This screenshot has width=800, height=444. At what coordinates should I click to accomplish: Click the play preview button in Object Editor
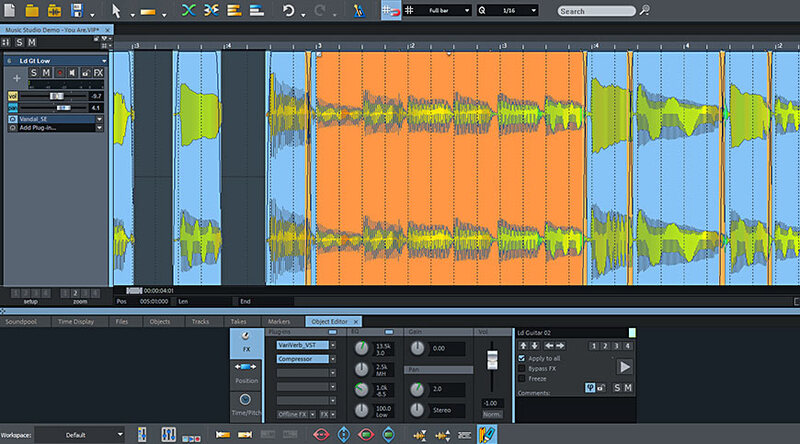(x=625, y=367)
